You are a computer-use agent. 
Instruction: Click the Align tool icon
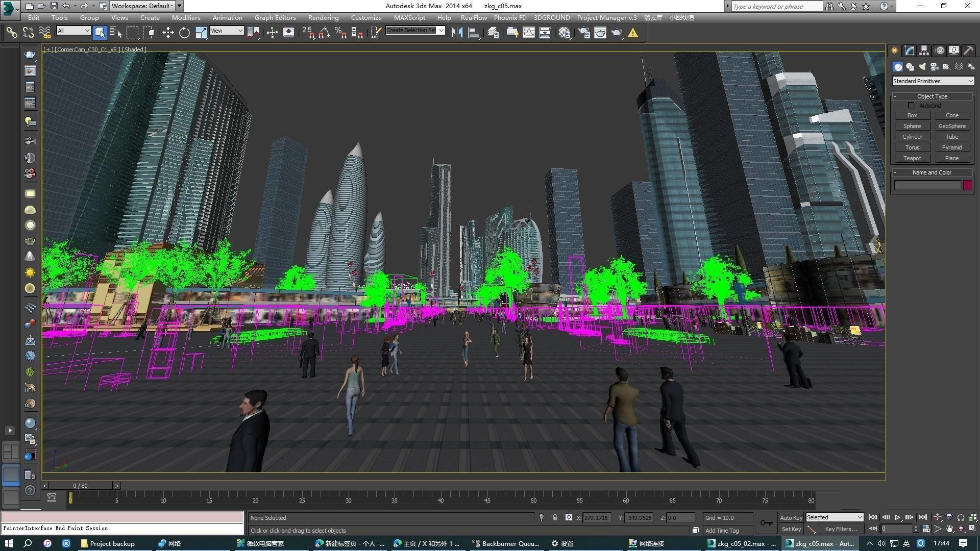[474, 33]
